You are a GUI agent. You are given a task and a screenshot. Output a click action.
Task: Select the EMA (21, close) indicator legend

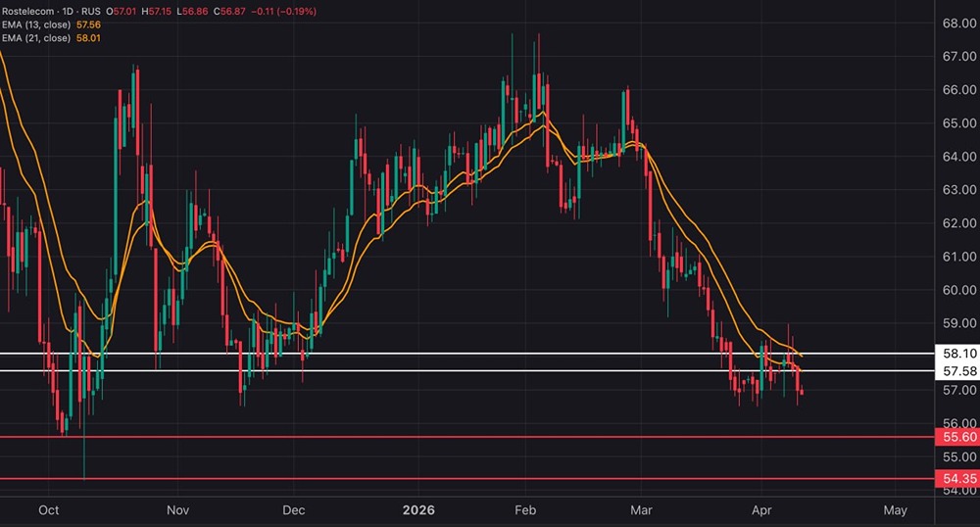tap(36, 38)
